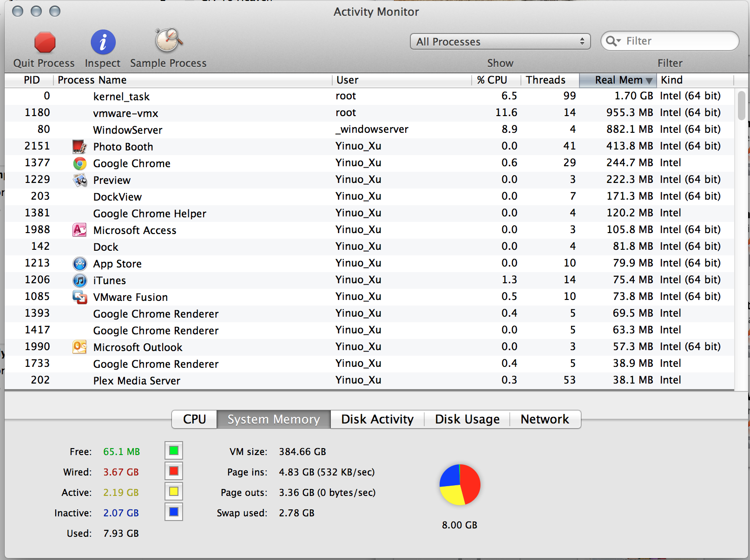Select the WindowServer process row
Image resolution: width=750 pixels, height=560 pixels.
point(370,130)
